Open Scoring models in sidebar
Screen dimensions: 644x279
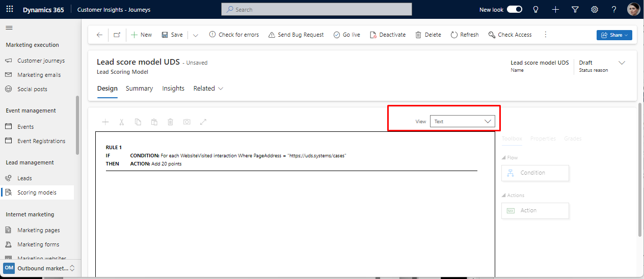[x=37, y=192]
